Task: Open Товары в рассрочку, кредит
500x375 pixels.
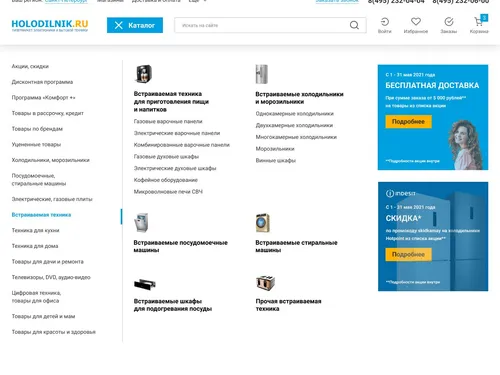Action: point(48,113)
